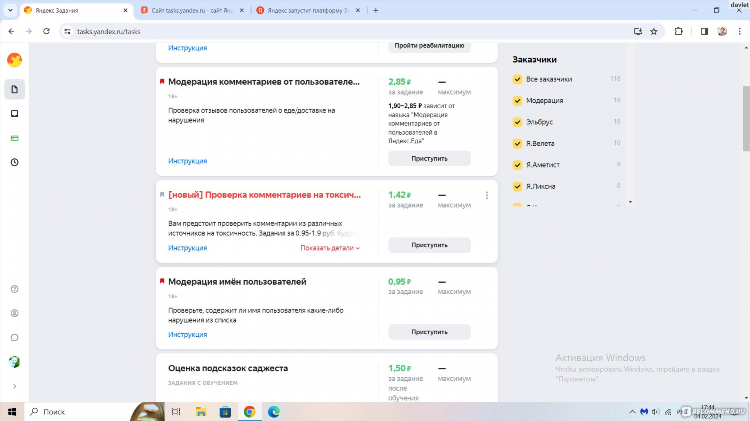Click install app icon in address bar
The height and width of the screenshot is (421, 750).
638,32
